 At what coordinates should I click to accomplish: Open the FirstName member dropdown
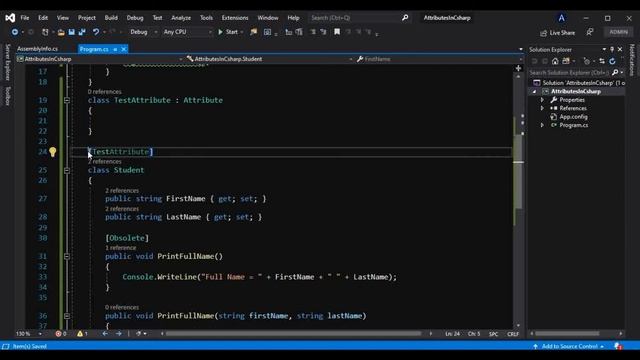[439, 59]
